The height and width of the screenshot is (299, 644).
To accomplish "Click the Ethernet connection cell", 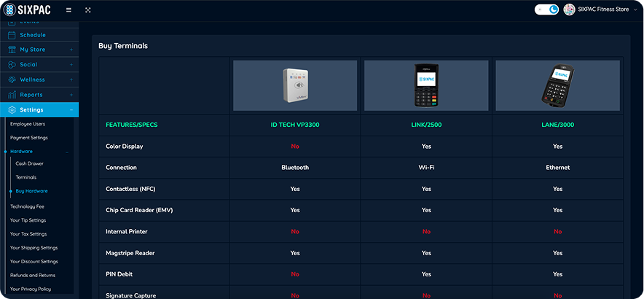I will click(558, 168).
